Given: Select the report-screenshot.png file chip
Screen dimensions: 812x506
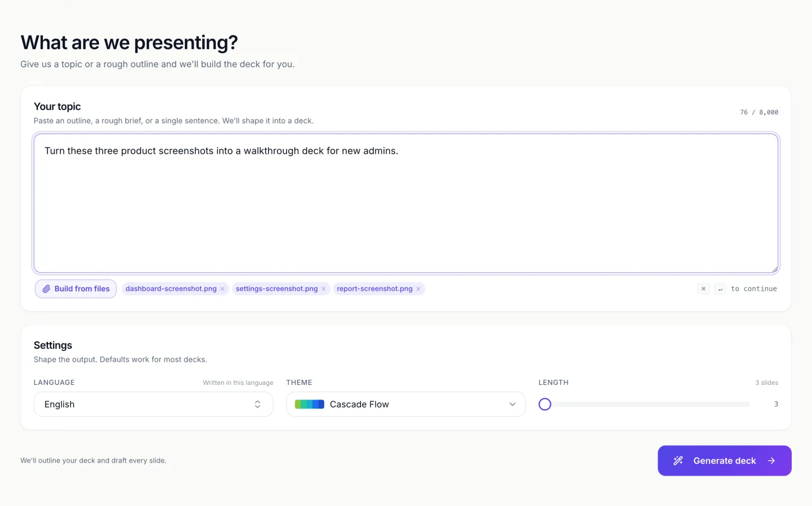Looking at the screenshot, I should [379, 289].
